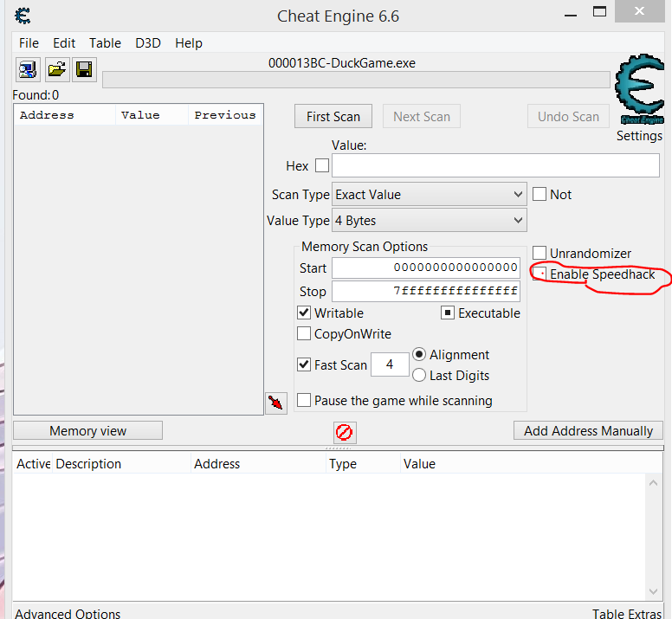Click the First Scan button
The height and width of the screenshot is (619, 672).
(333, 116)
